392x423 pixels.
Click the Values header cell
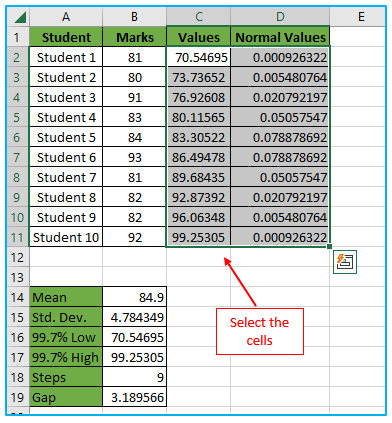coord(199,37)
